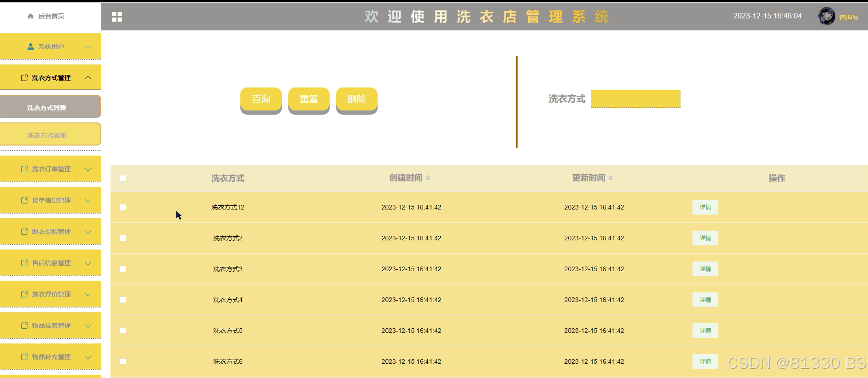Expand the 物品信息管理 chevron

(88, 326)
